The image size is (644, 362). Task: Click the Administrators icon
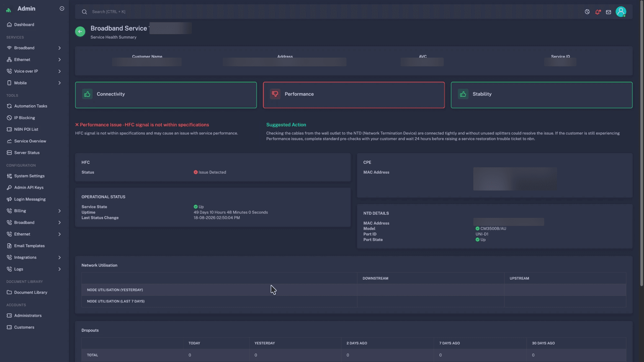click(9, 316)
